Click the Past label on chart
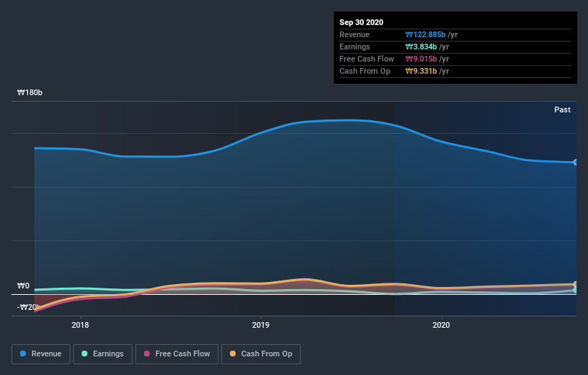Viewport: 588px width, 375px height. pos(562,109)
